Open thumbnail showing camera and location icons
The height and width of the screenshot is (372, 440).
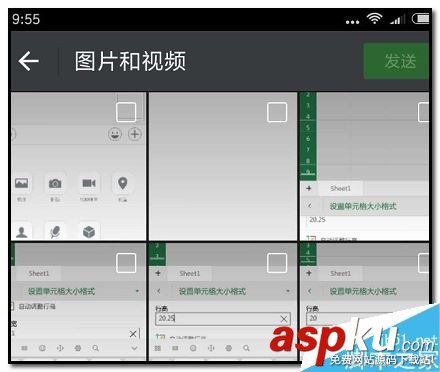tap(79, 166)
